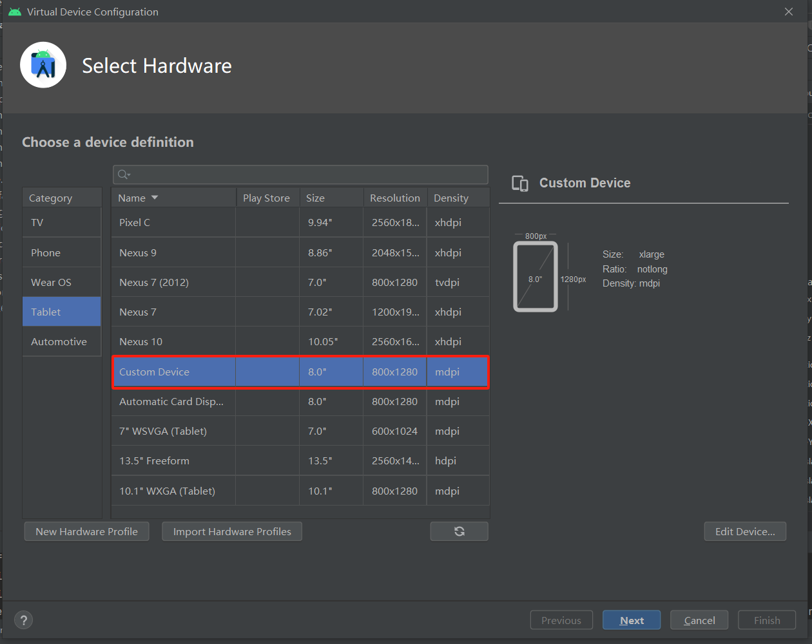Select the TV category
This screenshot has width=812, height=644.
coord(62,222)
